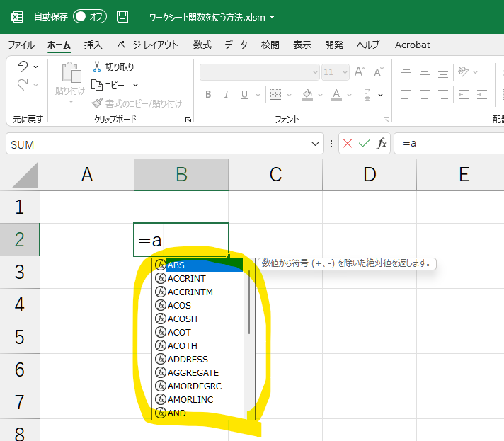The image size is (504, 441).
Task: Click the select-all corner triangle
Action: (20, 175)
